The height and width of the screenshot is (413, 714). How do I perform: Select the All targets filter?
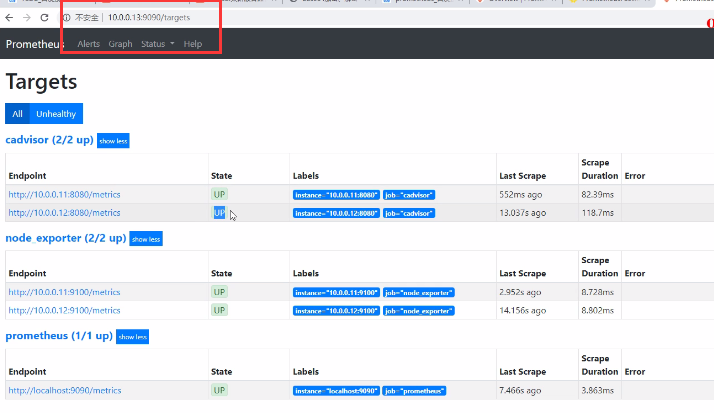(x=17, y=114)
